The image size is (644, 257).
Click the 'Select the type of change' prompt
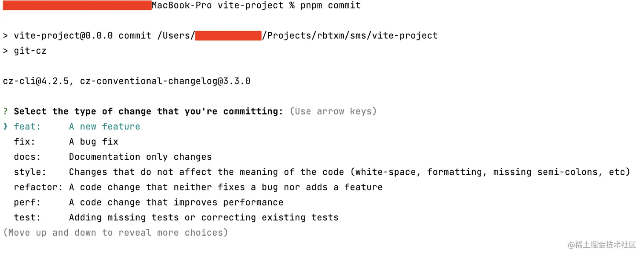tap(148, 112)
